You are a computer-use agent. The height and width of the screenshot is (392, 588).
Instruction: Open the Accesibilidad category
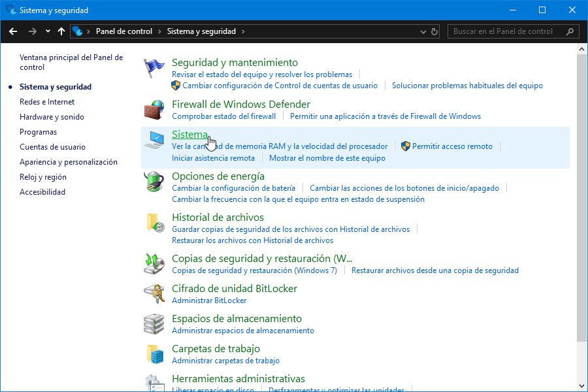pos(42,191)
